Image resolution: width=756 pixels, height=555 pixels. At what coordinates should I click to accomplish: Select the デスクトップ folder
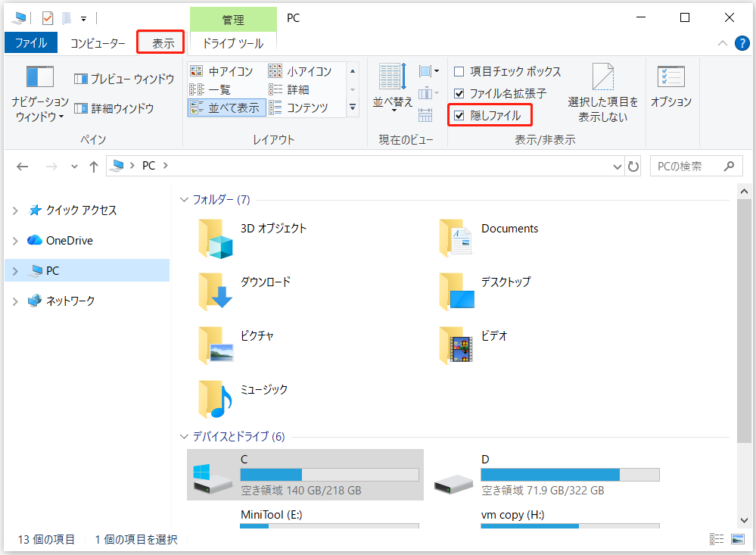485,292
